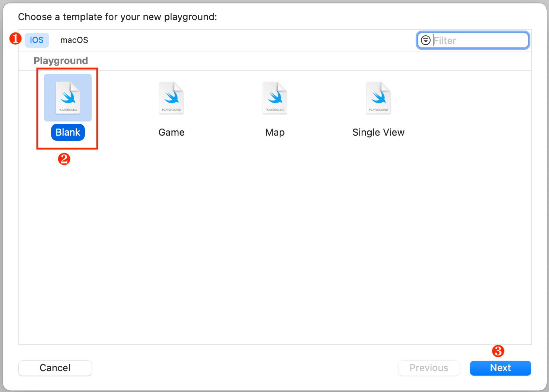Click the Previous button

[429, 368]
